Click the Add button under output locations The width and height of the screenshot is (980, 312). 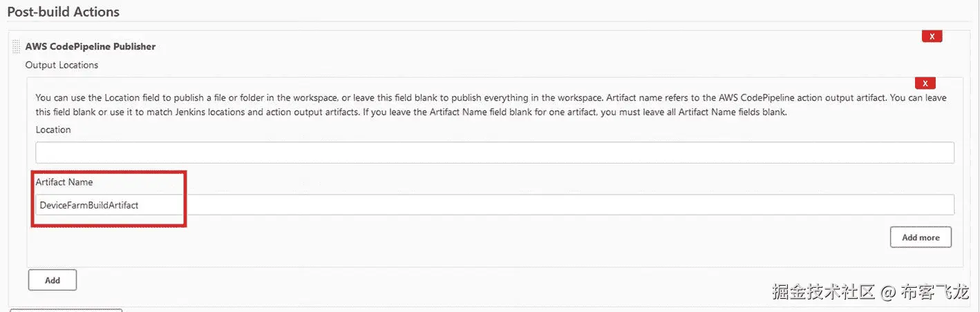click(53, 280)
